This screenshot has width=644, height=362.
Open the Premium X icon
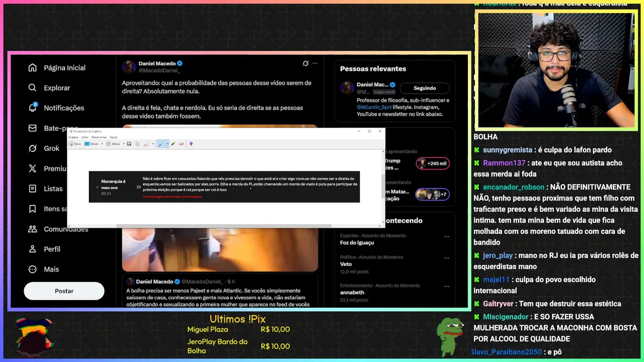pyautogui.click(x=32, y=168)
